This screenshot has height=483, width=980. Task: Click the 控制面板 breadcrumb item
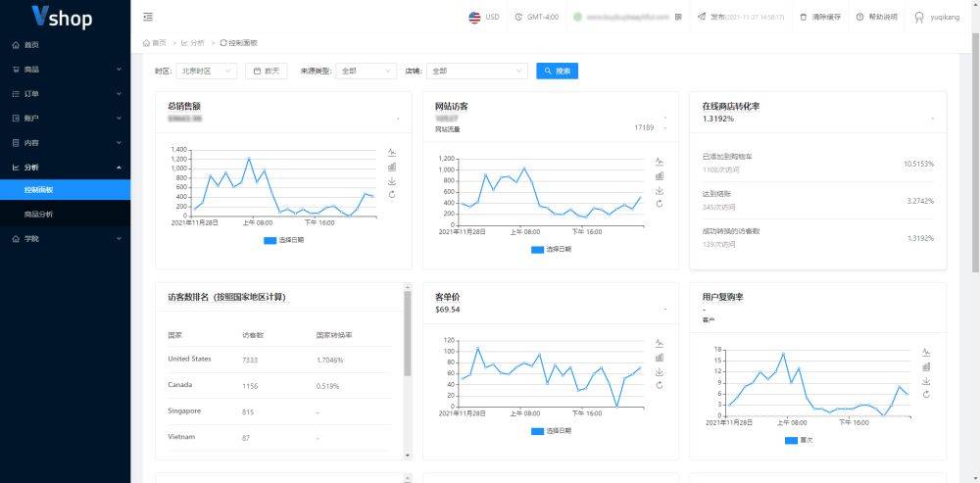point(239,43)
